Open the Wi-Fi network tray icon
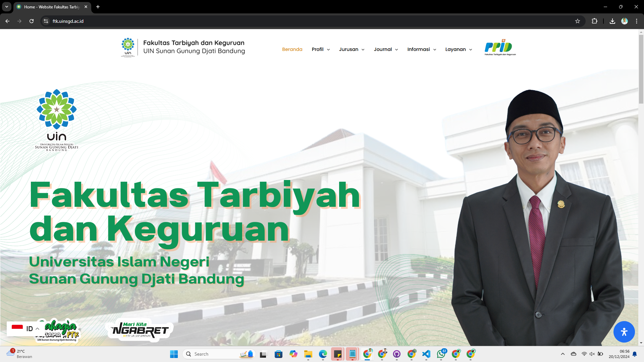Viewport: 644px width, 362px height. 584,354
